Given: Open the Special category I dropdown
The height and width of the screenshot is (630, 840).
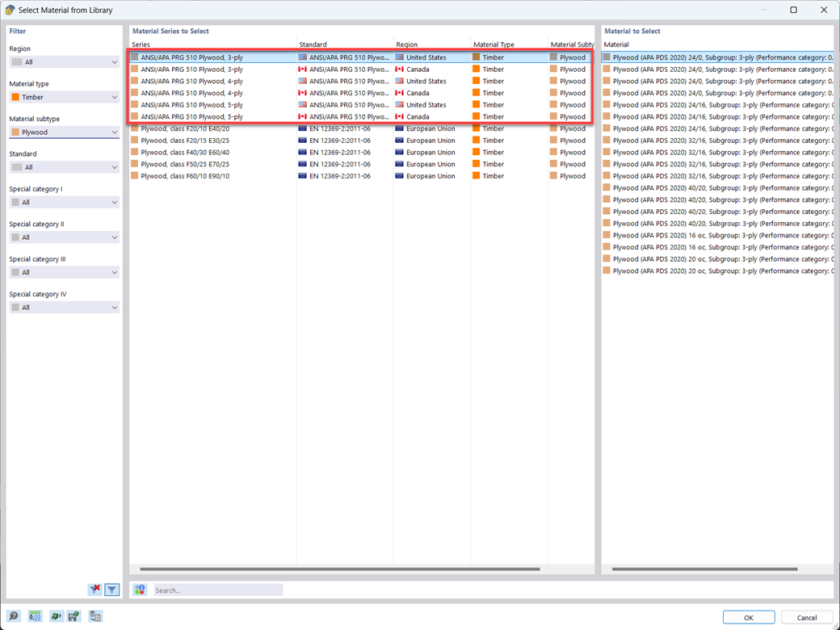Looking at the screenshot, I should tap(65, 203).
